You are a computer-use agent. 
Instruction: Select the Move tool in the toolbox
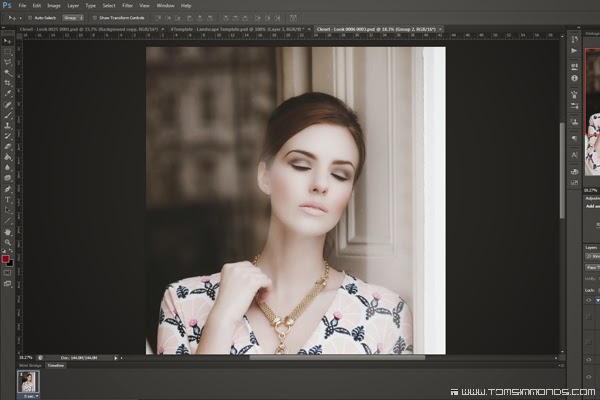7,41
